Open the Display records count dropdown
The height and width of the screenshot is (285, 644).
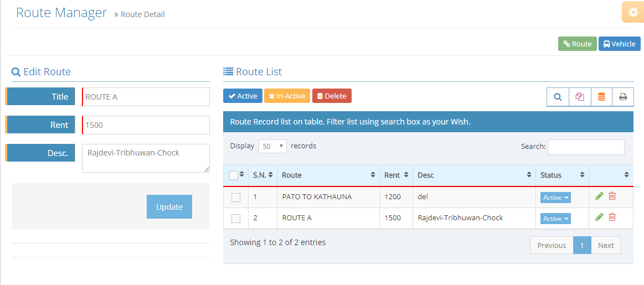click(272, 146)
